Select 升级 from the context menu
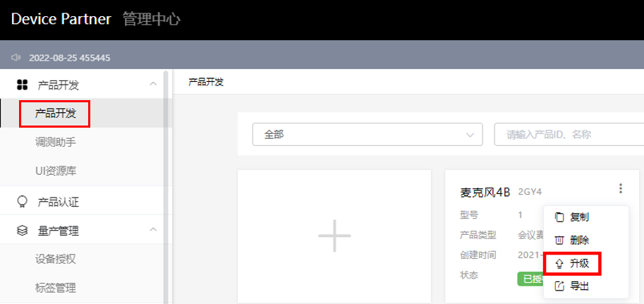Viewport: 644px width, 304px height. click(578, 264)
